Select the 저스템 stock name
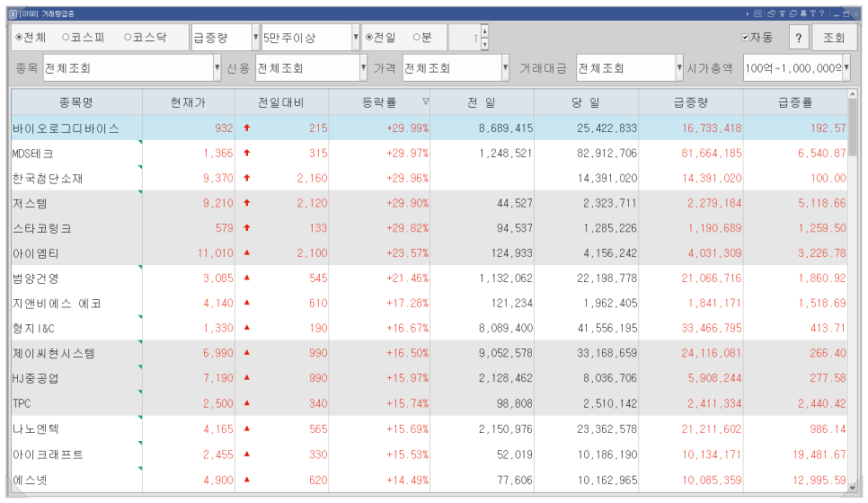Viewport: 868px width, 503px height. click(x=30, y=203)
